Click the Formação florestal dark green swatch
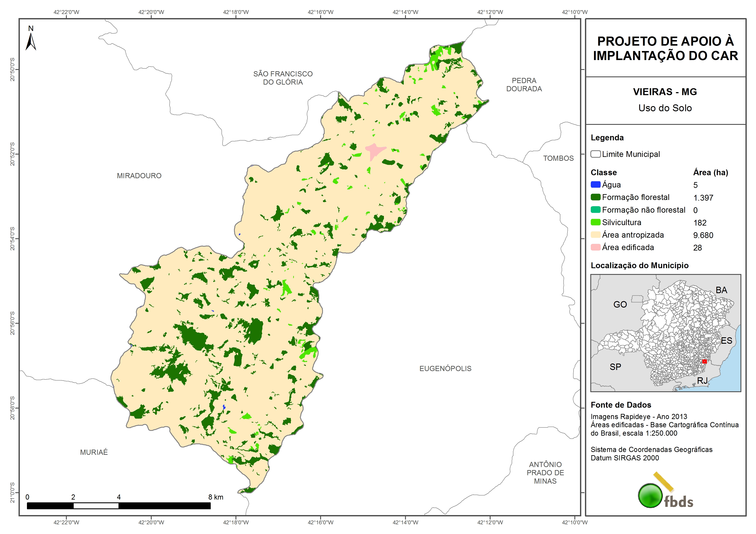Image resolution: width=756 pixels, height=534 pixels. (x=595, y=197)
